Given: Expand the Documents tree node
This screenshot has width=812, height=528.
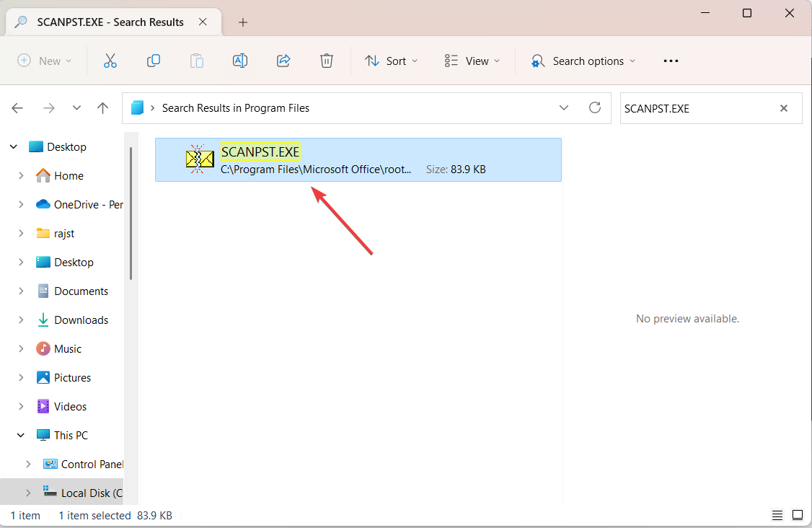Looking at the screenshot, I should click(x=21, y=291).
